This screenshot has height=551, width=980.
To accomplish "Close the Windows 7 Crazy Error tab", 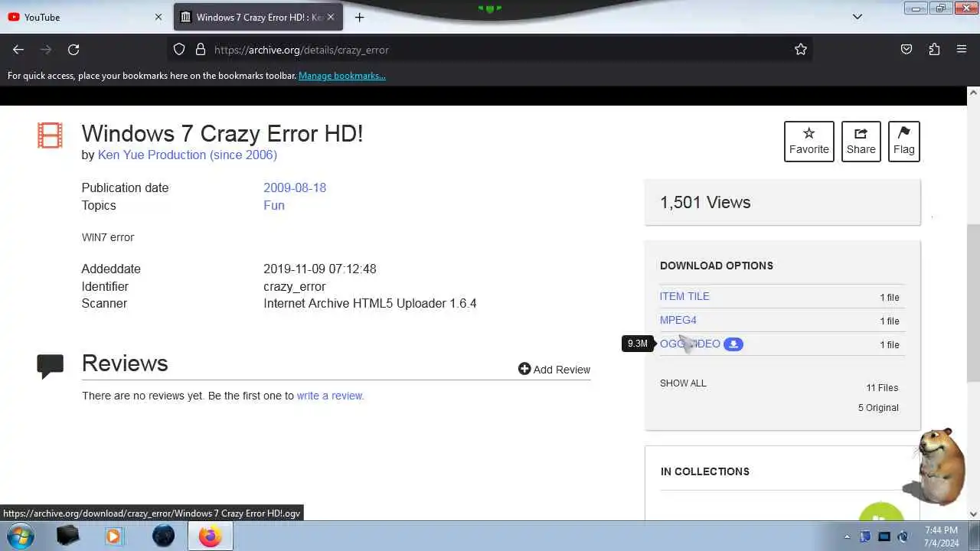I will [331, 17].
